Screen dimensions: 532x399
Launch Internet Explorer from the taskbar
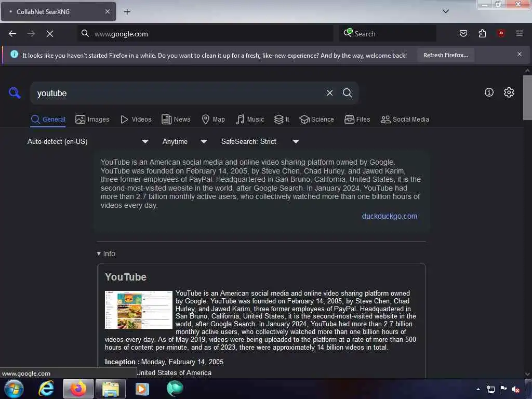click(x=46, y=389)
